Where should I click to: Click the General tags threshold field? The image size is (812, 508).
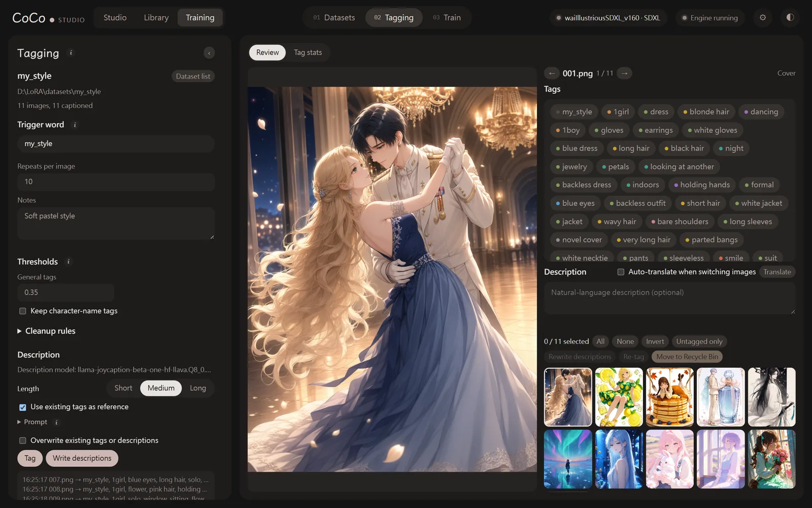coord(65,293)
